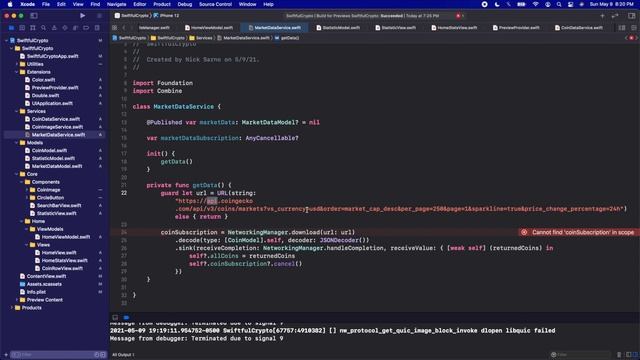Toggle source-control status filter in navigator
Image resolution: width=640 pixels, height=360 pixels.
[103, 355]
